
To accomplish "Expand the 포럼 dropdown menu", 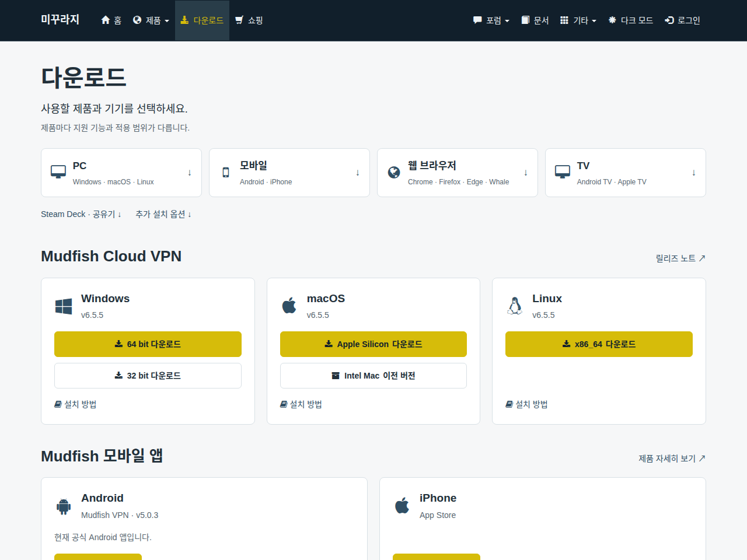I will (x=491, y=20).
